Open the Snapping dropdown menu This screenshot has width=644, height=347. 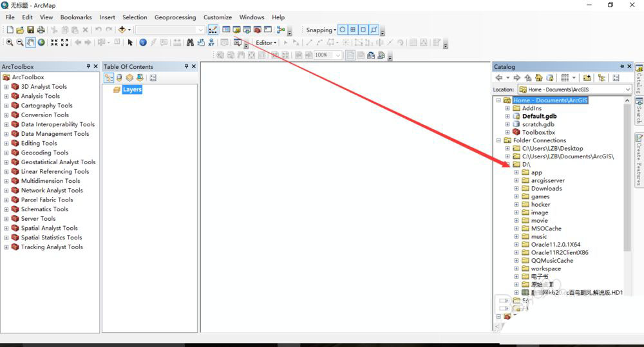tap(321, 30)
